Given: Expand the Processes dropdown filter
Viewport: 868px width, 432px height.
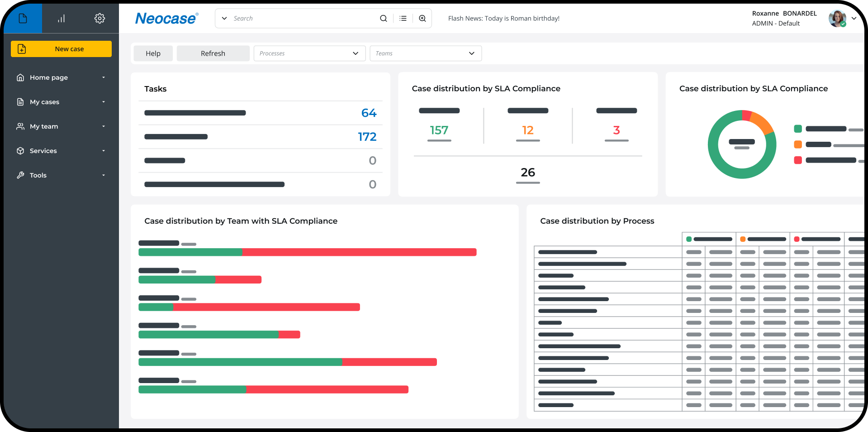Looking at the screenshot, I should pyautogui.click(x=309, y=53).
